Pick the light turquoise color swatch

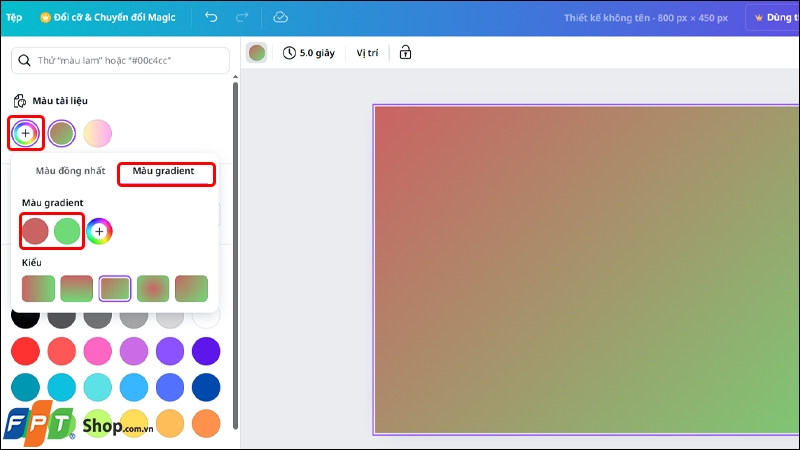[97, 387]
